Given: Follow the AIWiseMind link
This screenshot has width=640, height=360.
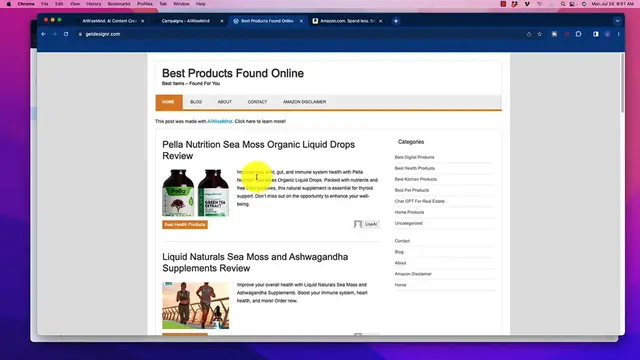Looking at the screenshot, I should click(x=220, y=121).
